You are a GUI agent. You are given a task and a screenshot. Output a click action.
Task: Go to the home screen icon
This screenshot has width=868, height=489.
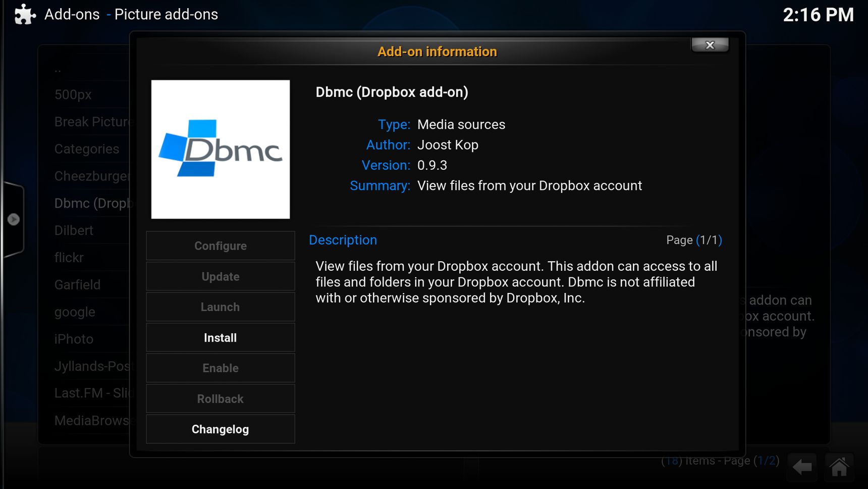(839, 467)
